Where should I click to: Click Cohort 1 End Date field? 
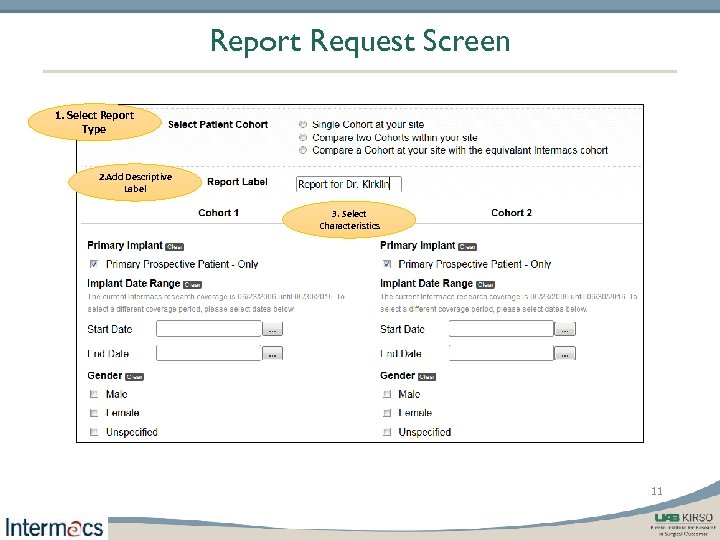pos(208,353)
